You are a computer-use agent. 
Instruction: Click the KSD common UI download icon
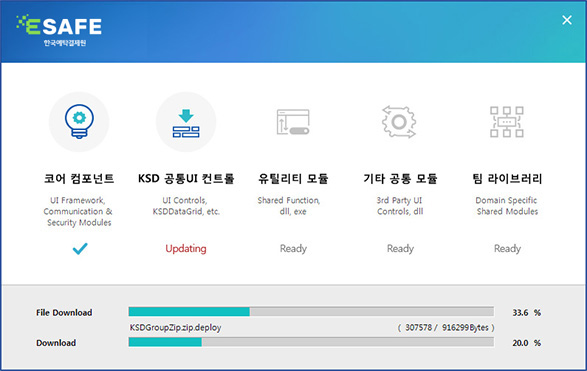click(x=186, y=123)
